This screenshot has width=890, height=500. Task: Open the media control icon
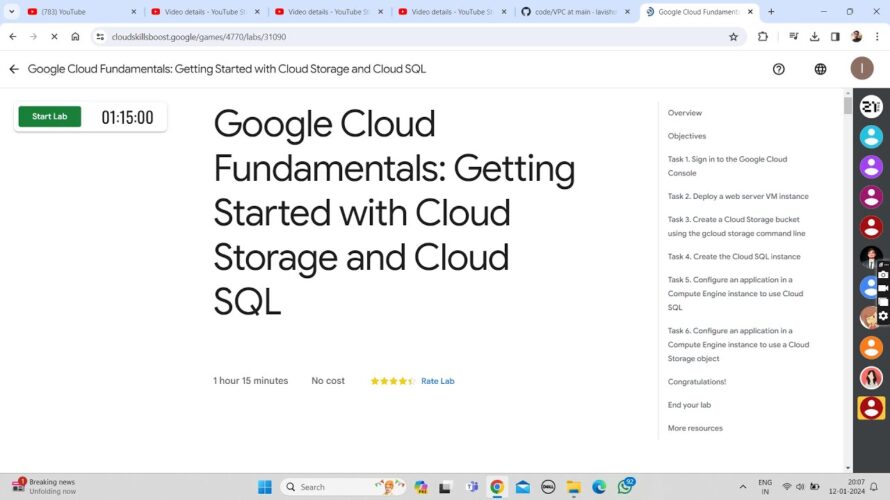(x=794, y=37)
